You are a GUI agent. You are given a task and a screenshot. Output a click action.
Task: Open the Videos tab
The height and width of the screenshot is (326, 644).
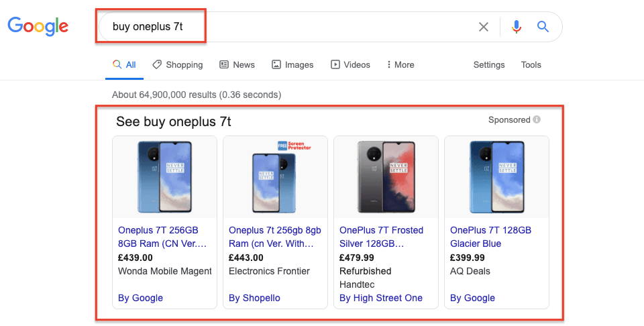tap(350, 65)
